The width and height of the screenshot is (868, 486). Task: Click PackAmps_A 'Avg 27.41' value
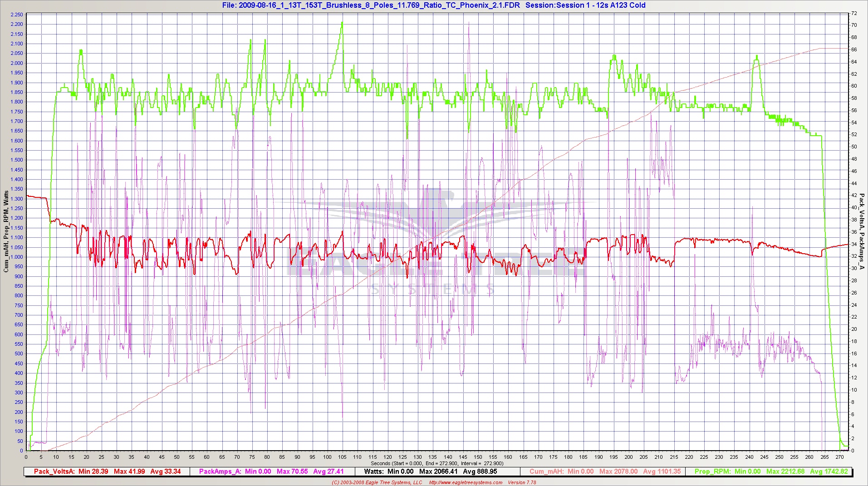pos(329,471)
